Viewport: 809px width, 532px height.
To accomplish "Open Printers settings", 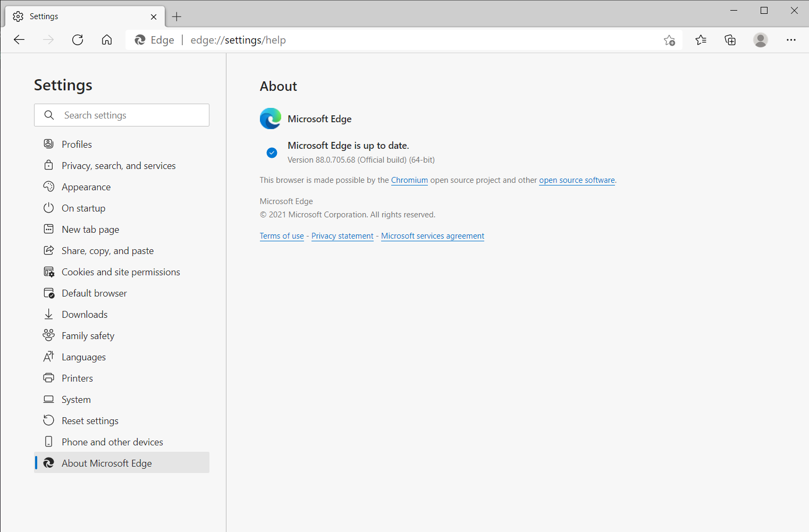I will (x=122, y=378).
